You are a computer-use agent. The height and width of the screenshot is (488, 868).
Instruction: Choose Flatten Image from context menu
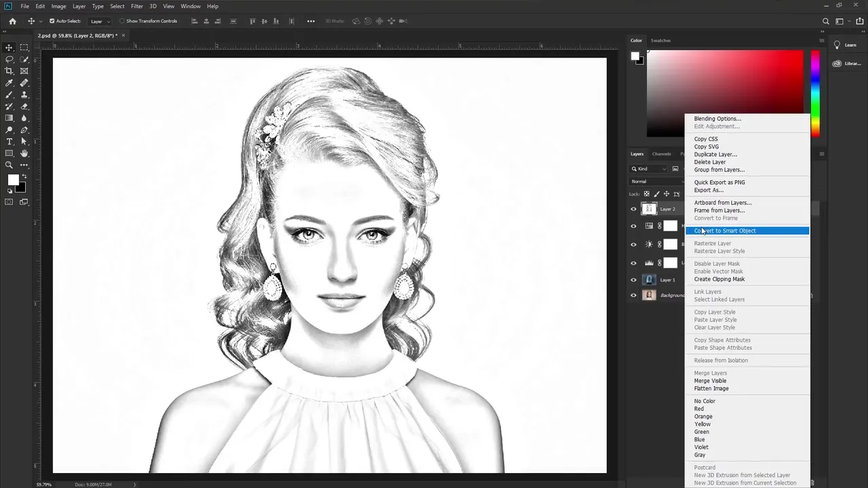click(x=711, y=388)
